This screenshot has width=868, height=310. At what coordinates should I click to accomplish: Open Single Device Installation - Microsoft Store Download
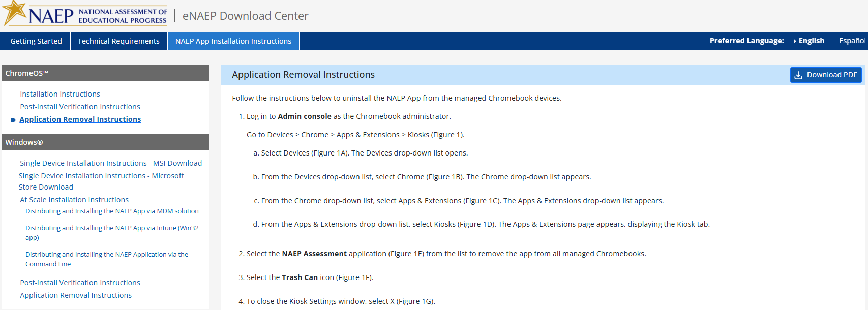101,176
